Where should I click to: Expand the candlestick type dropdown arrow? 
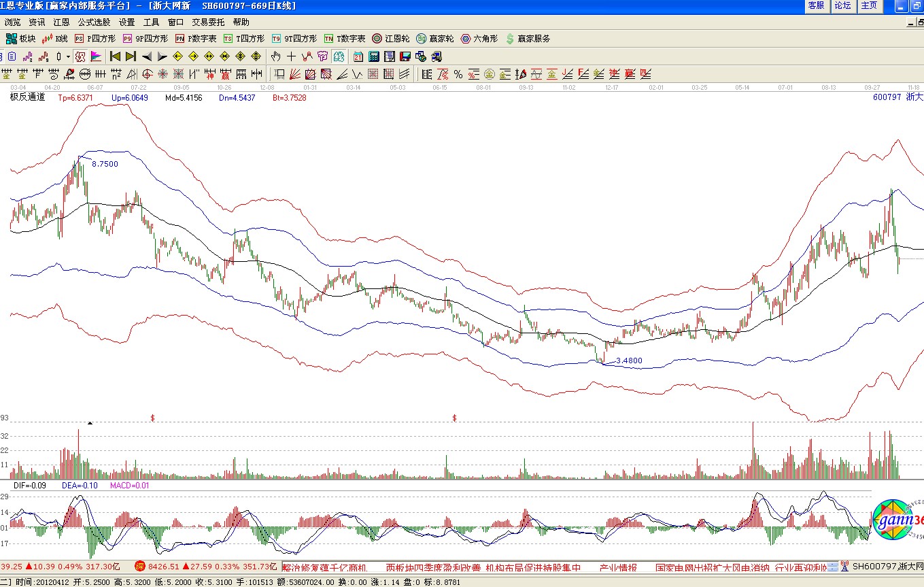68,56
